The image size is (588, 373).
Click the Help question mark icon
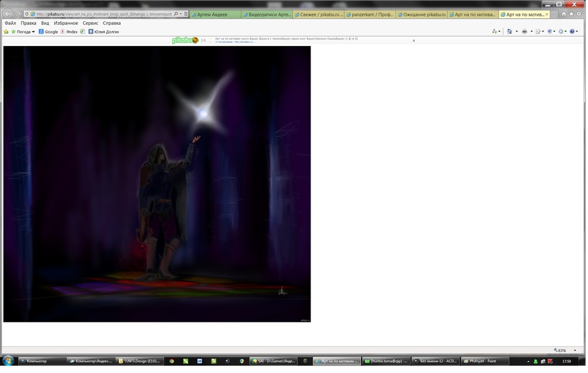pyautogui.click(x=572, y=32)
